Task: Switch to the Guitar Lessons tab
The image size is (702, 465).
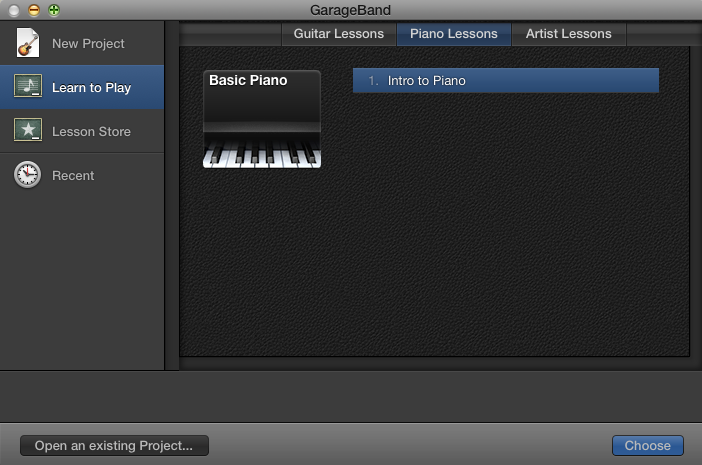Action: 339,34
